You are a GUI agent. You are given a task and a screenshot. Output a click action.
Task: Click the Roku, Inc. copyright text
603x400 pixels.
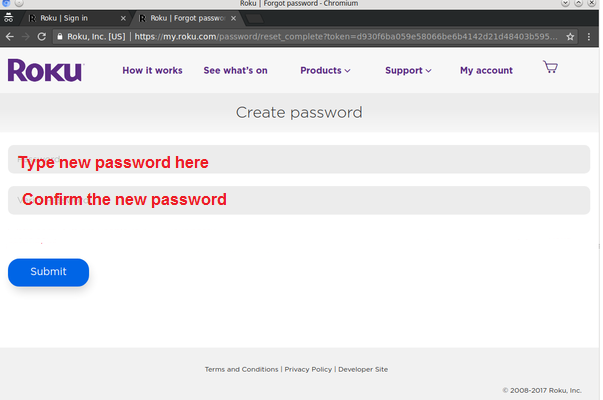542,390
